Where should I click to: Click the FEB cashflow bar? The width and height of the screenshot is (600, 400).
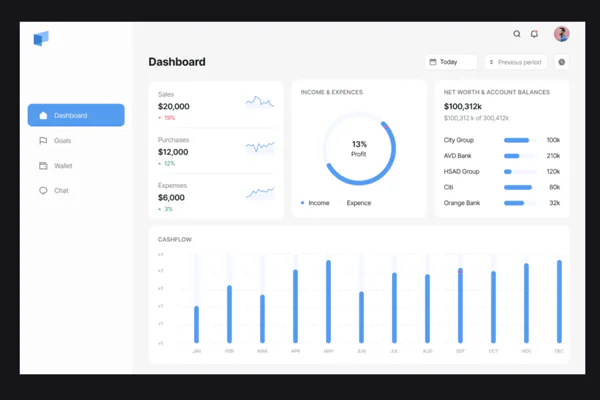point(229,314)
